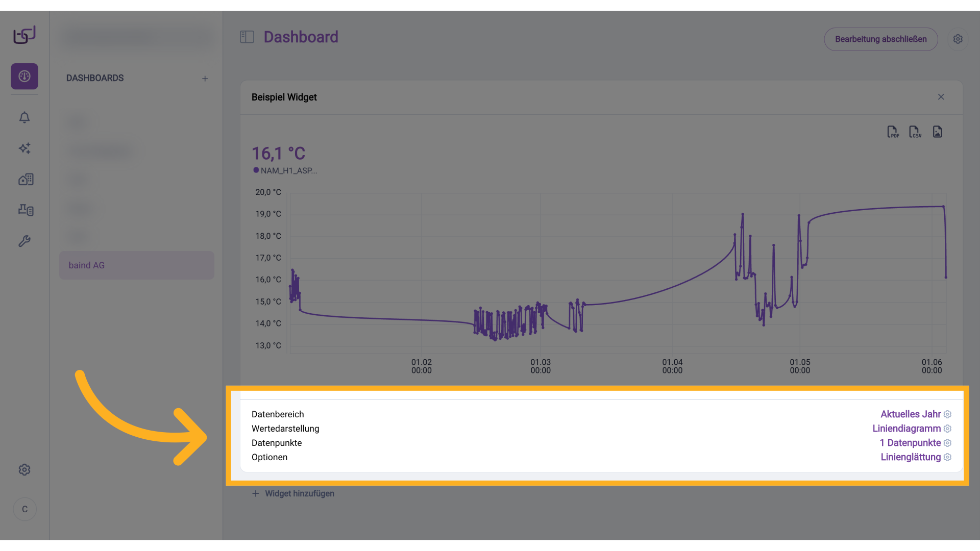
Task: Open the user profile avatar marked C
Action: pyautogui.click(x=24, y=509)
